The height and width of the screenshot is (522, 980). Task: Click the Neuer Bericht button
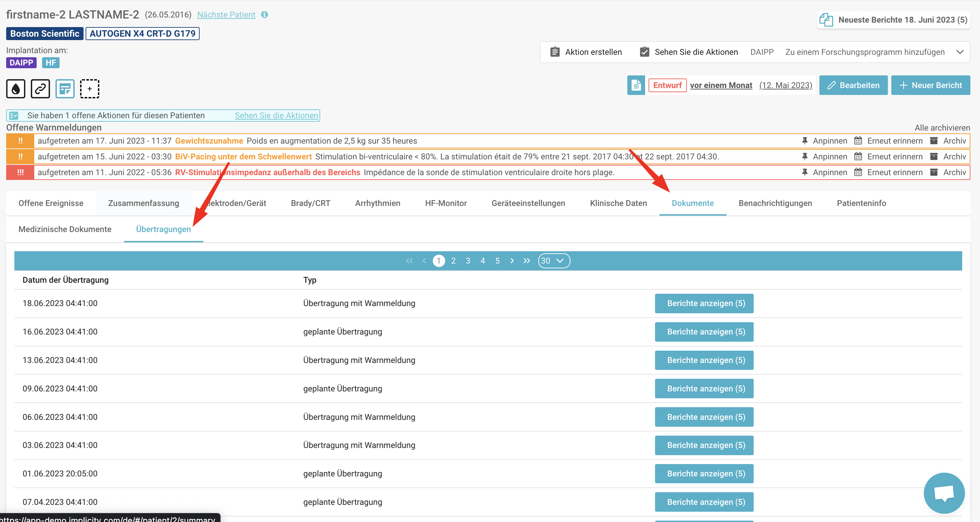point(931,85)
